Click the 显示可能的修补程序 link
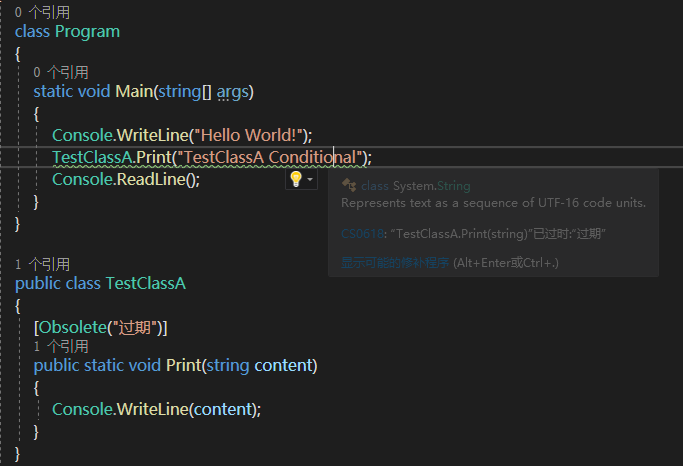The height and width of the screenshot is (466, 683). pyautogui.click(x=395, y=263)
